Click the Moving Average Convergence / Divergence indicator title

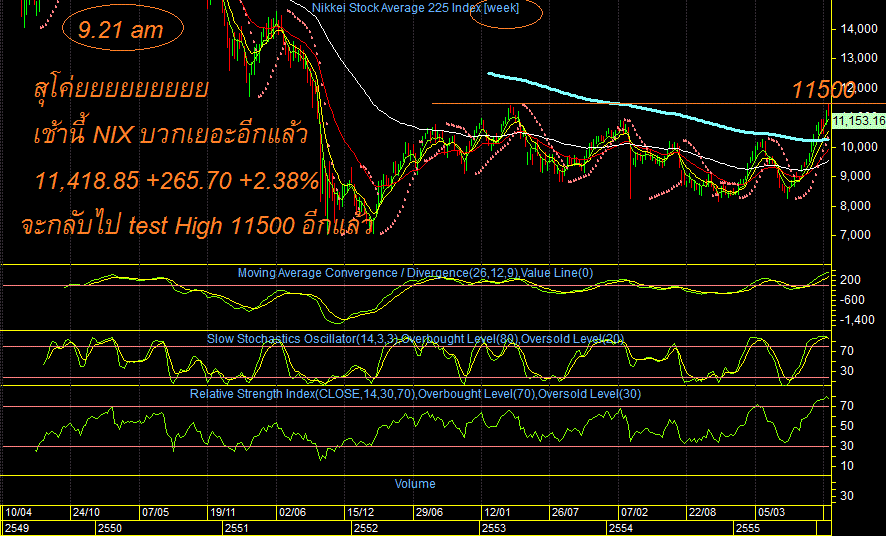(x=415, y=273)
